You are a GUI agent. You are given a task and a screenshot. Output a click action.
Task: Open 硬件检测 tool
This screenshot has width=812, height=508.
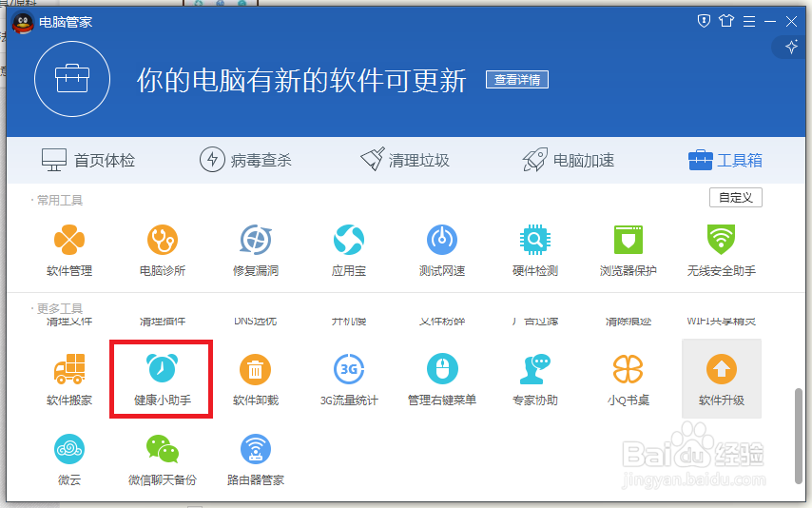coord(535,250)
